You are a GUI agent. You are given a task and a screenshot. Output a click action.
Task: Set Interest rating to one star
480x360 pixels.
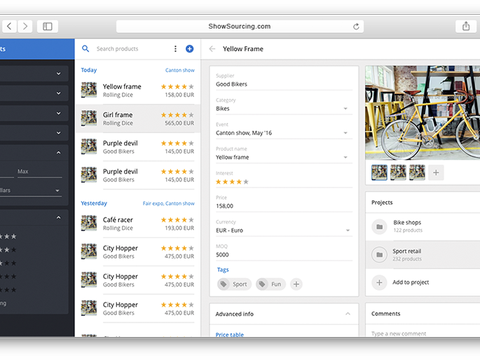[218, 182]
